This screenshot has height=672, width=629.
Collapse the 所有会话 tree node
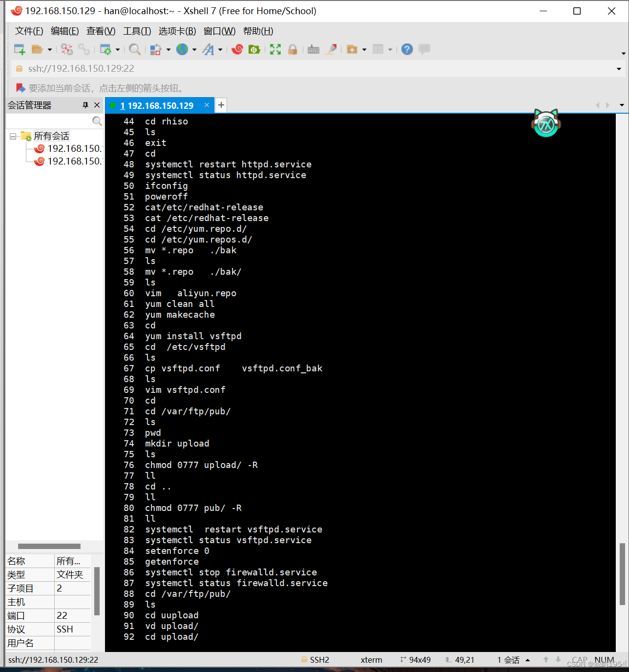coord(13,136)
